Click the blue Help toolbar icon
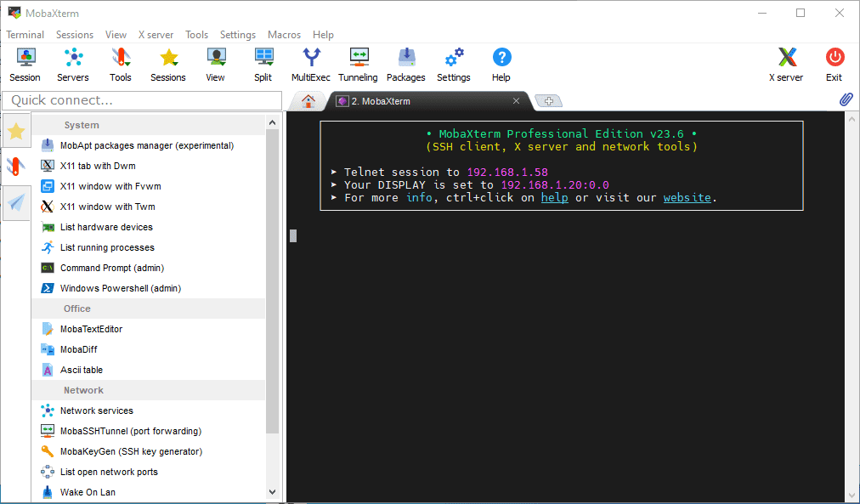The image size is (860, 504). (501, 65)
